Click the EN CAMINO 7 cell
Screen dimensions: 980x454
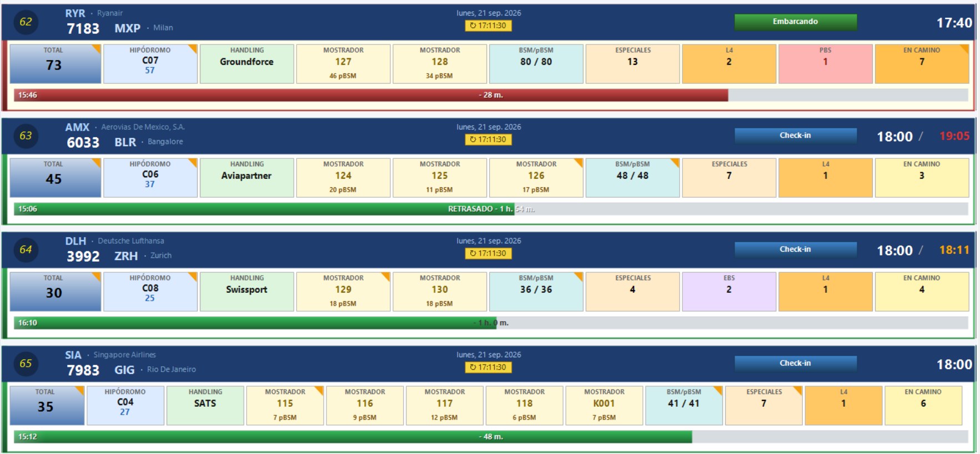922,64
